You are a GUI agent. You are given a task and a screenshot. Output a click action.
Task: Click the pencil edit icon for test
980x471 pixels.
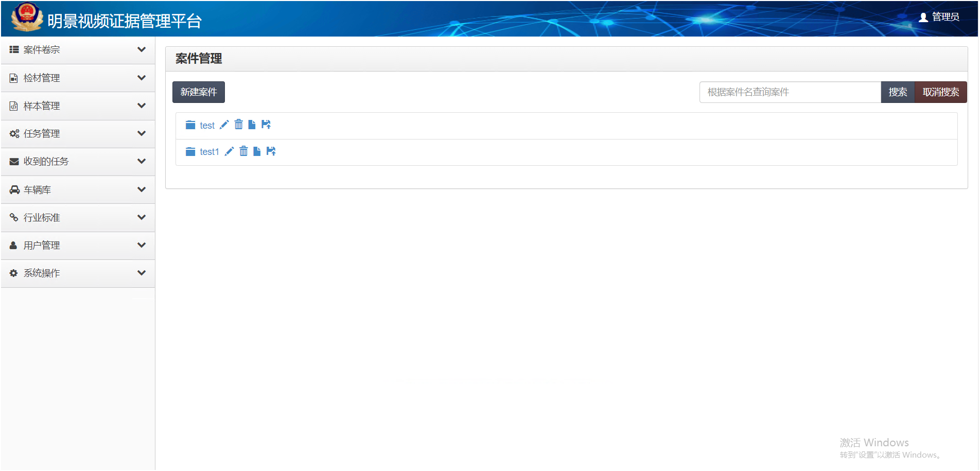pos(224,125)
